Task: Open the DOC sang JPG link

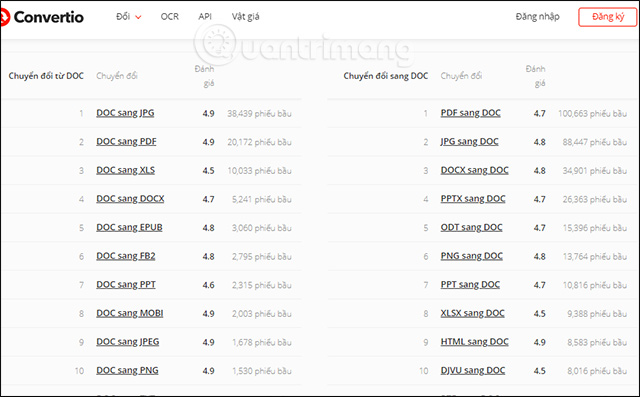Action: [x=125, y=113]
